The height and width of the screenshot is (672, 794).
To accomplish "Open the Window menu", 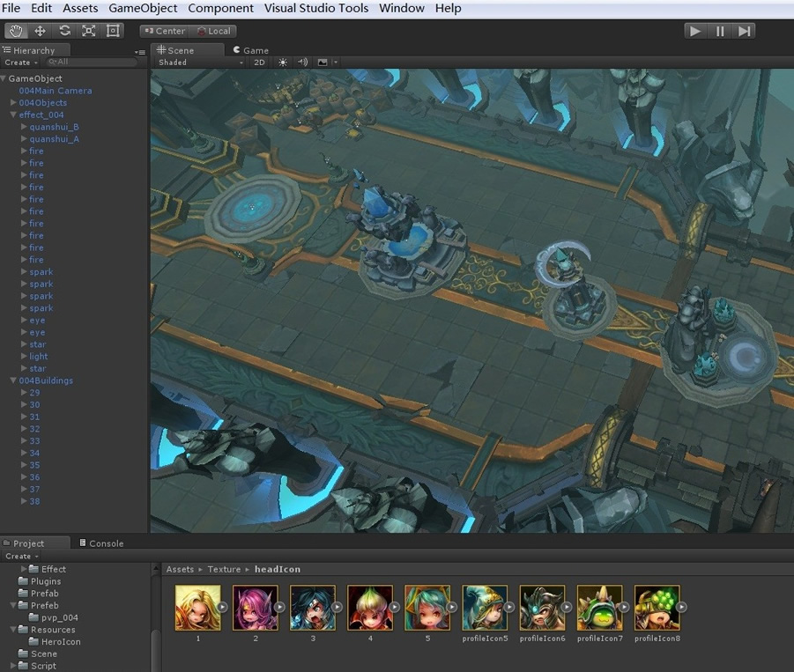I will click(402, 8).
